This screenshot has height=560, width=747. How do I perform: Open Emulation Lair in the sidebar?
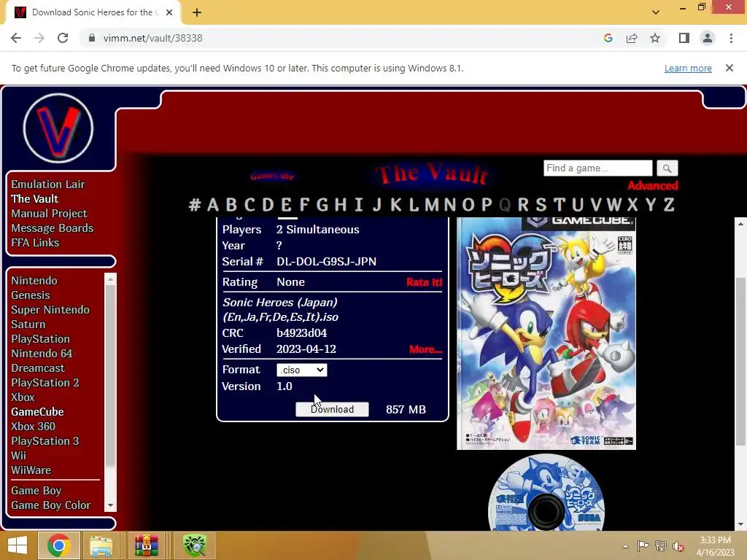[x=48, y=184]
